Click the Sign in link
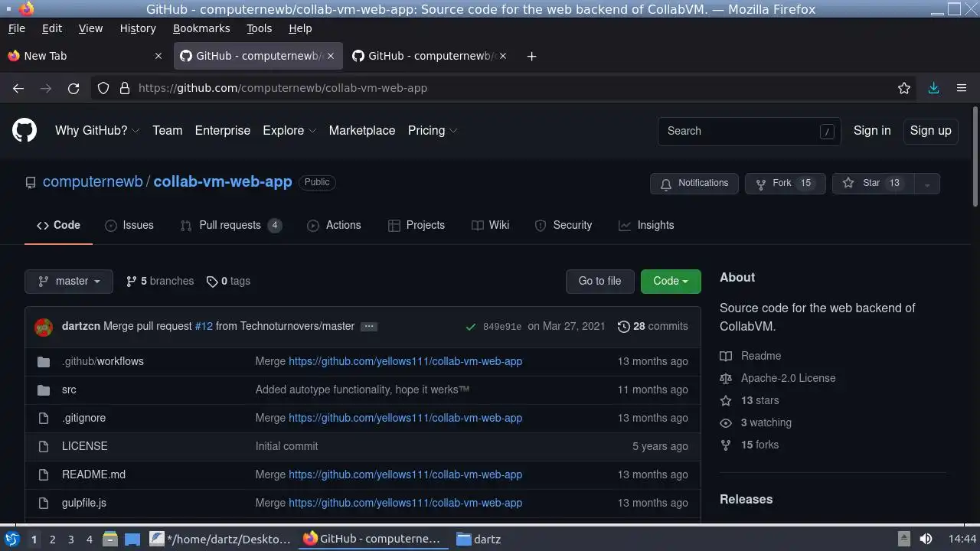 pos(872,131)
